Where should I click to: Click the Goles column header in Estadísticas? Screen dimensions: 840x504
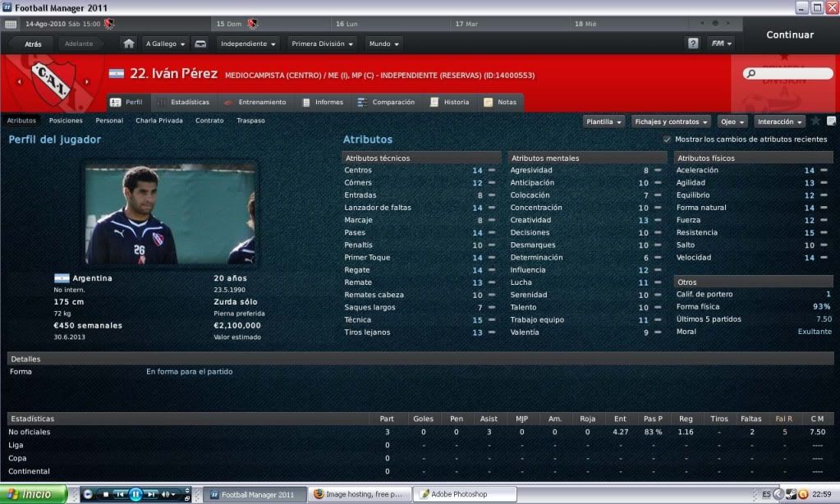point(423,419)
